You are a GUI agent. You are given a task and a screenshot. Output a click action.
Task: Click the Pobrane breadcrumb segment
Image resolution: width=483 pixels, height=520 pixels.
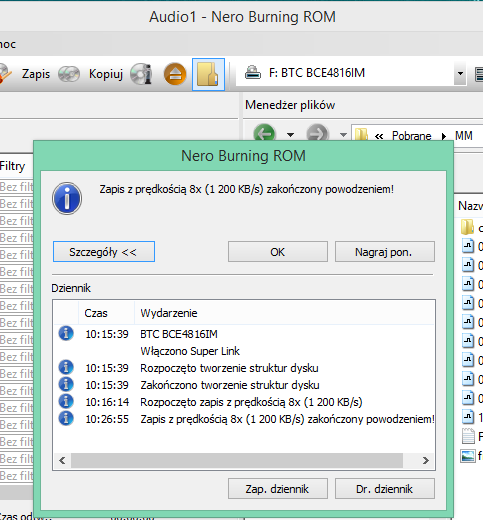(x=411, y=136)
